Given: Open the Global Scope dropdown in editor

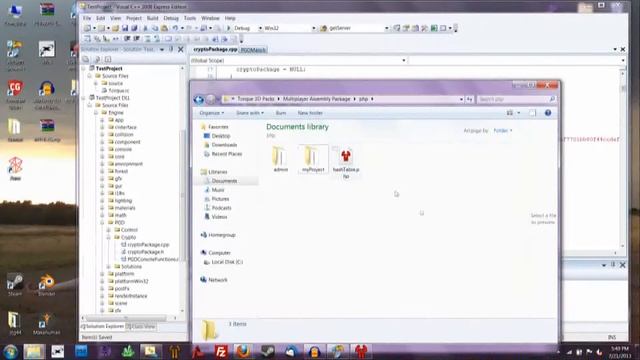Looking at the screenshot, I should [x=404, y=60].
